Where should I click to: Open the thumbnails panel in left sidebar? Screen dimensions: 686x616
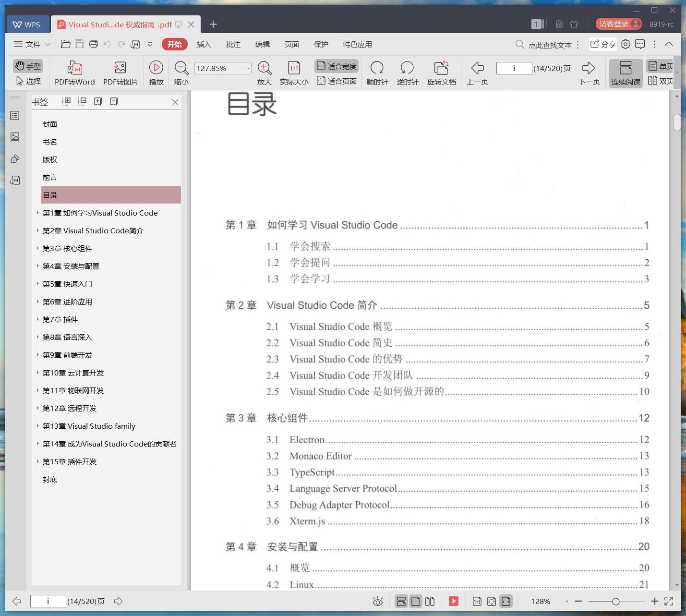point(15,137)
